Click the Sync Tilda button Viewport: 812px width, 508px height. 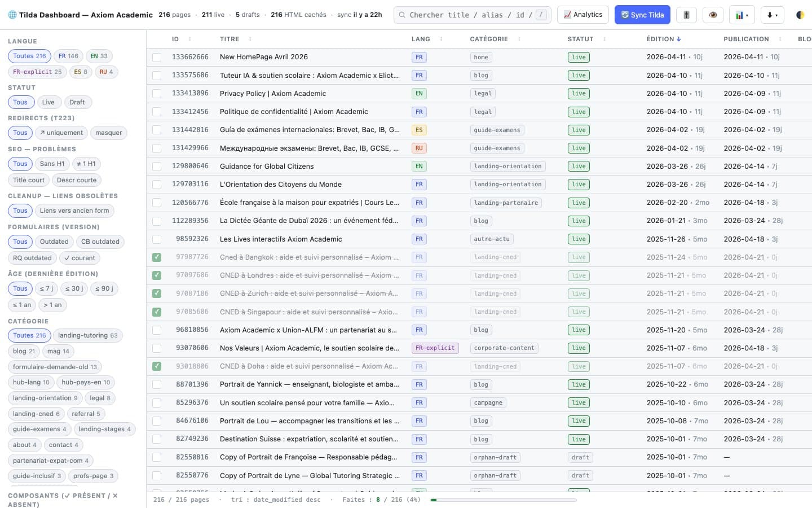642,15
